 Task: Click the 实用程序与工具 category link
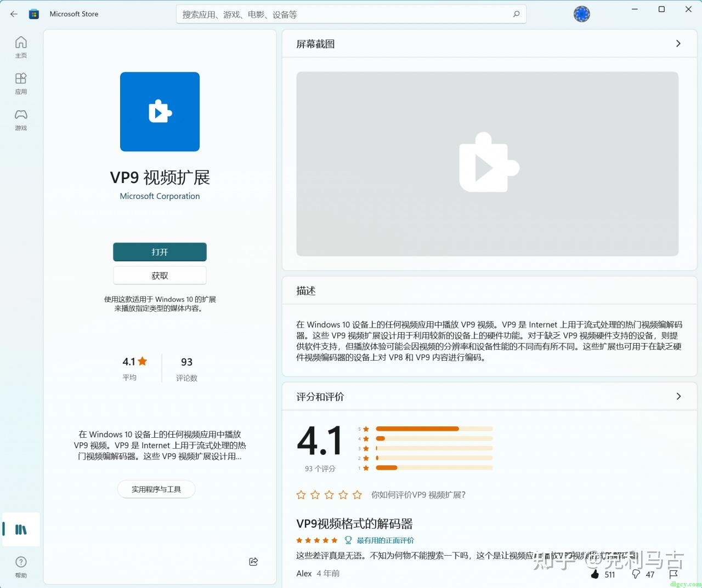click(156, 489)
